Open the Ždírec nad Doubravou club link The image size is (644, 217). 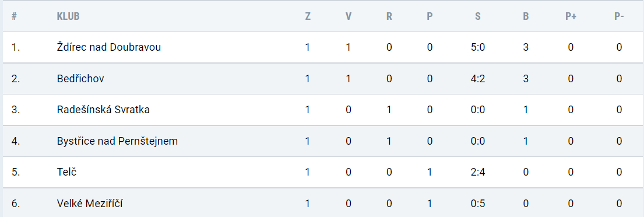tap(109, 47)
